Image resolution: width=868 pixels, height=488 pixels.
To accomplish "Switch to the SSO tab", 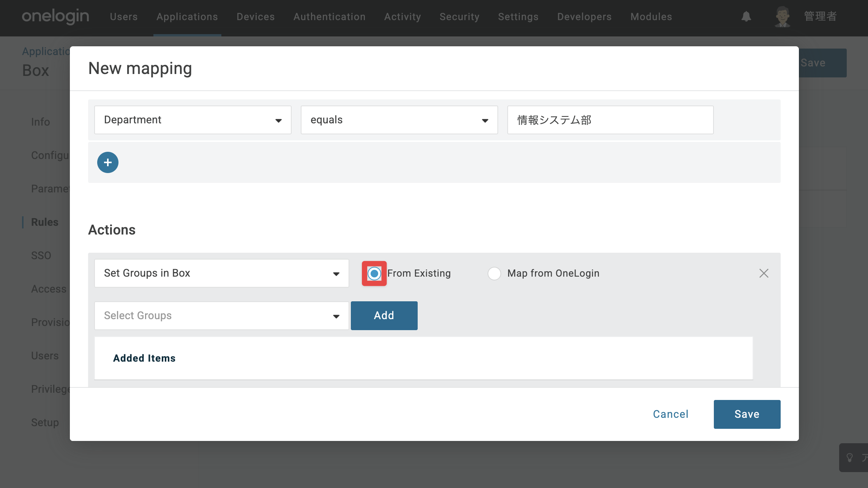I will 41,255.
